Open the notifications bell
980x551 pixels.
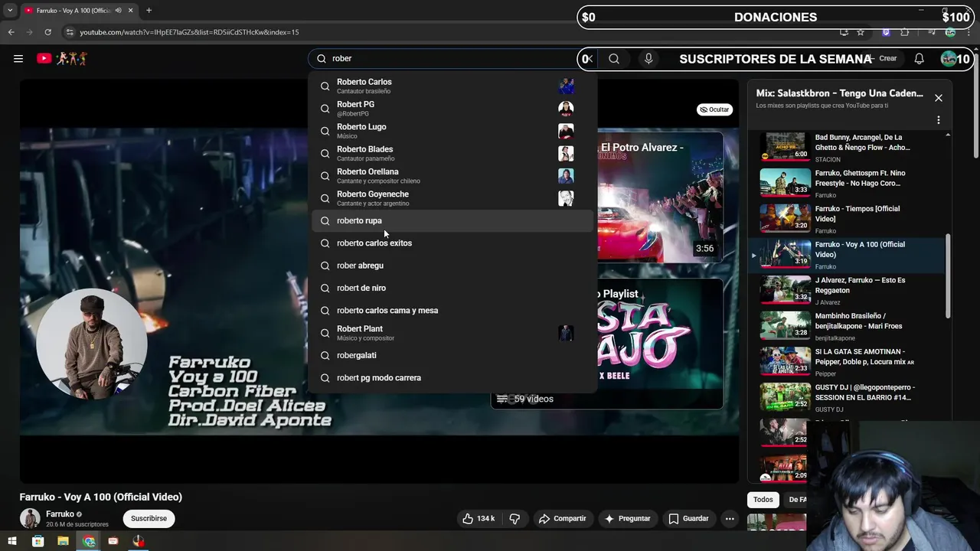[x=919, y=58]
